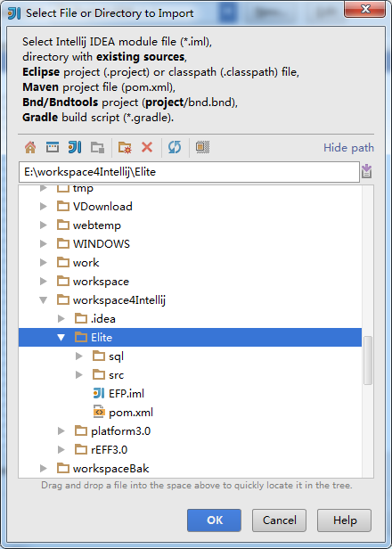
Task: Select the .idea folder icon
Action: tap(81, 318)
